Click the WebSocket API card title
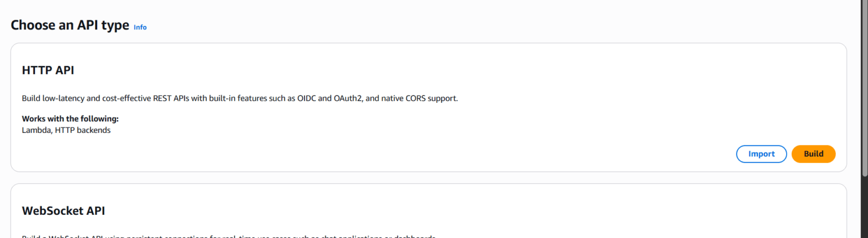This screenshot has height=238, width=868. tap(63, 211)
